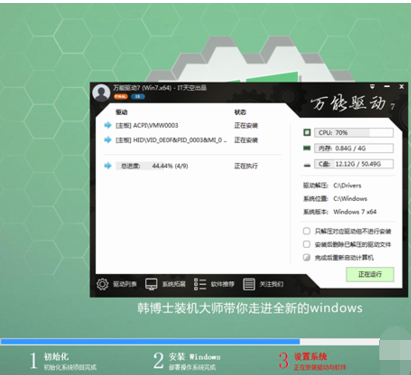411x375 pixels.
Task: Click 正在安装 status of ACPI\VMW0003 row
Action: (x=246, y=125)
